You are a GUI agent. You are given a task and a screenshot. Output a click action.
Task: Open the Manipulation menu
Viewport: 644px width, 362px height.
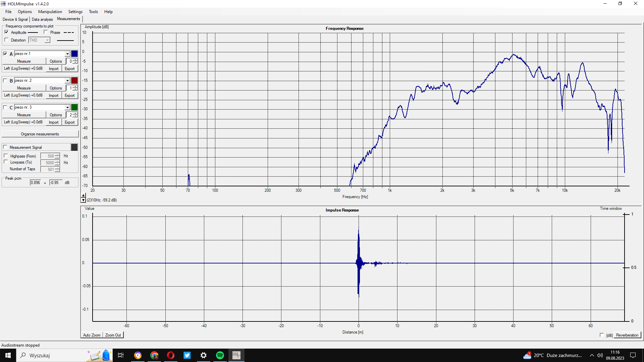pos(50,12)
